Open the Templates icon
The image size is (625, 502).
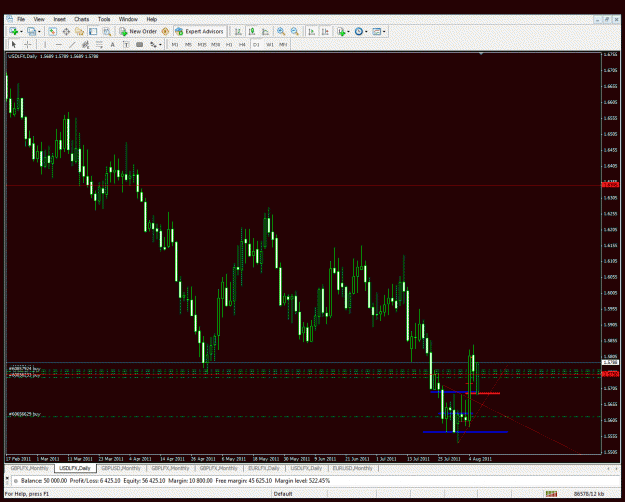tap(377, 31)
